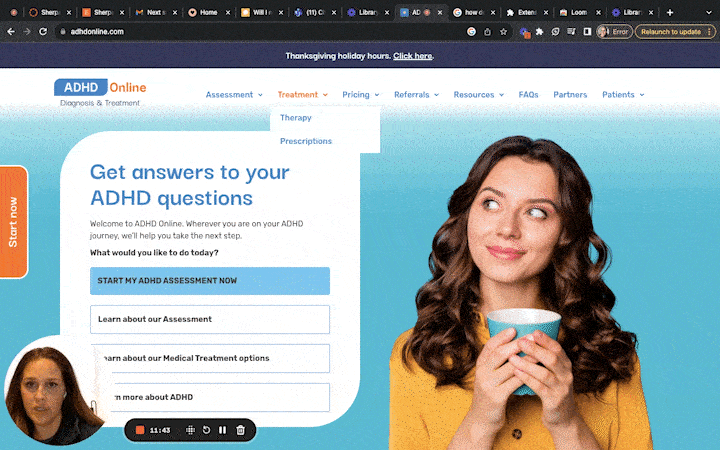Click Start My ADHD Assessment Now

210,281
